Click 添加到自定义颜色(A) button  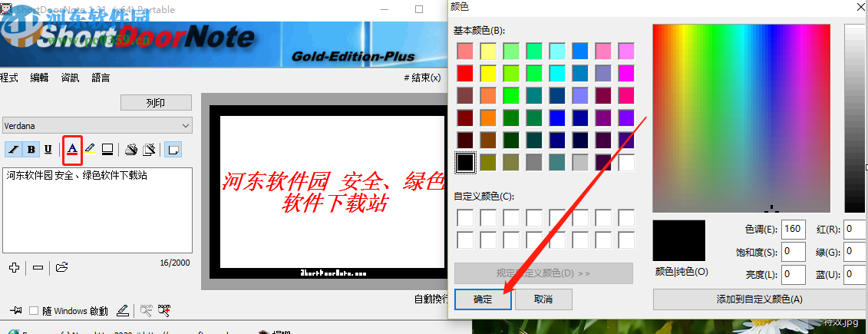tap(759, 299)
